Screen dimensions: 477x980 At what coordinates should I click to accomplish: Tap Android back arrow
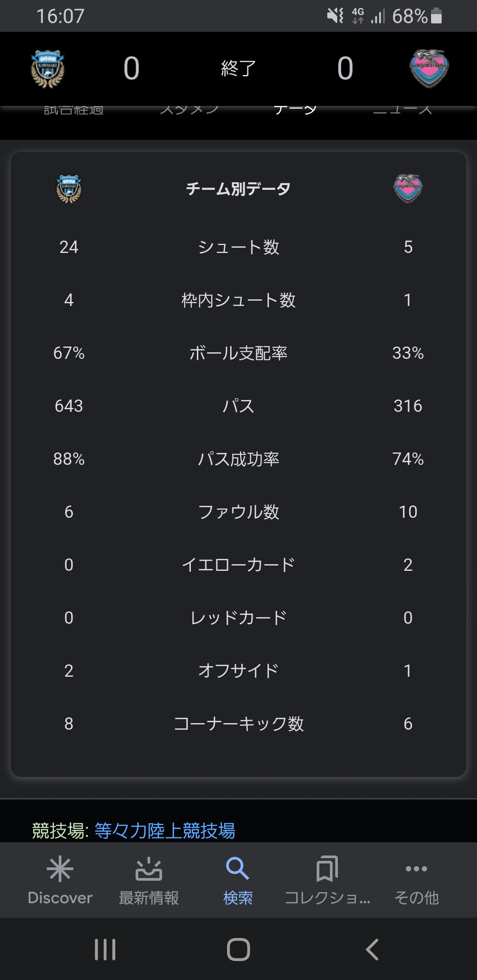click(372, 949)
